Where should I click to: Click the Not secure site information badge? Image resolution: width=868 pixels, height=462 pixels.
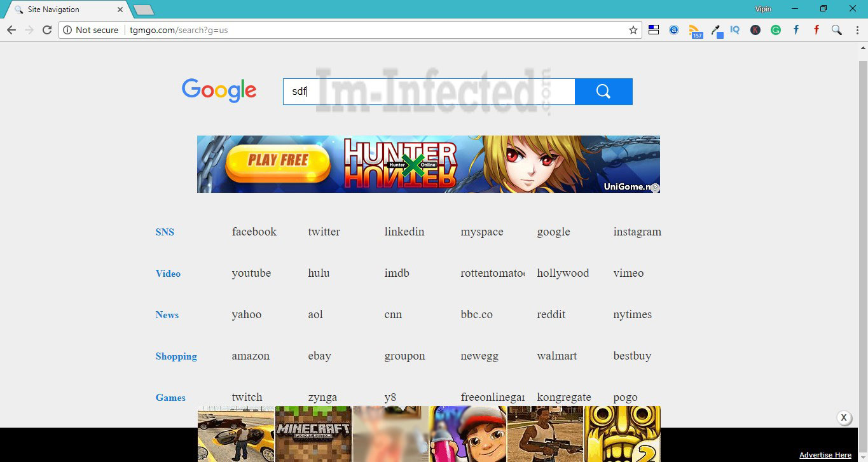(x=91, y=29)
